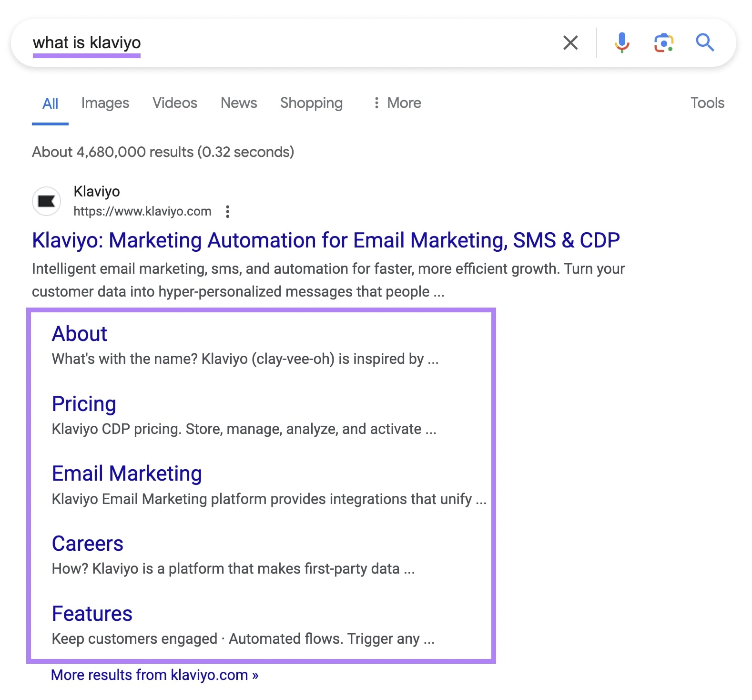
Task: Go to the Careers sitelink
Action: click(88, 544)
